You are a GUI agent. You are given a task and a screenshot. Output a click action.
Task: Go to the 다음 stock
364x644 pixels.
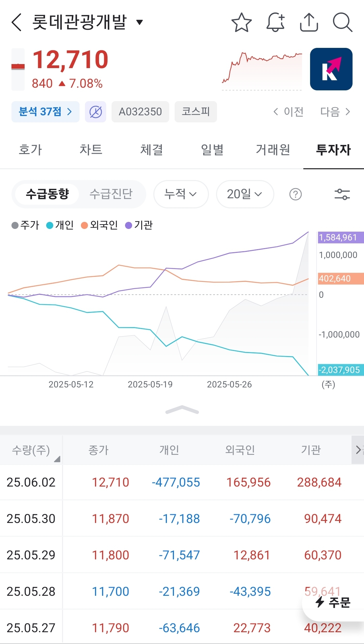tap(335, 112)
